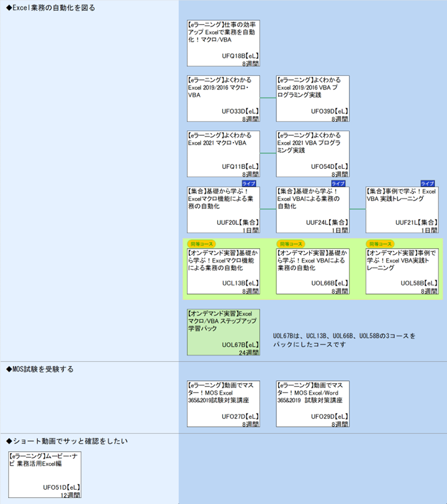The width and height of the screenshot is (447, 504).
Task: Click the note about UOL67B pack contents
Action: pos(344,340)
